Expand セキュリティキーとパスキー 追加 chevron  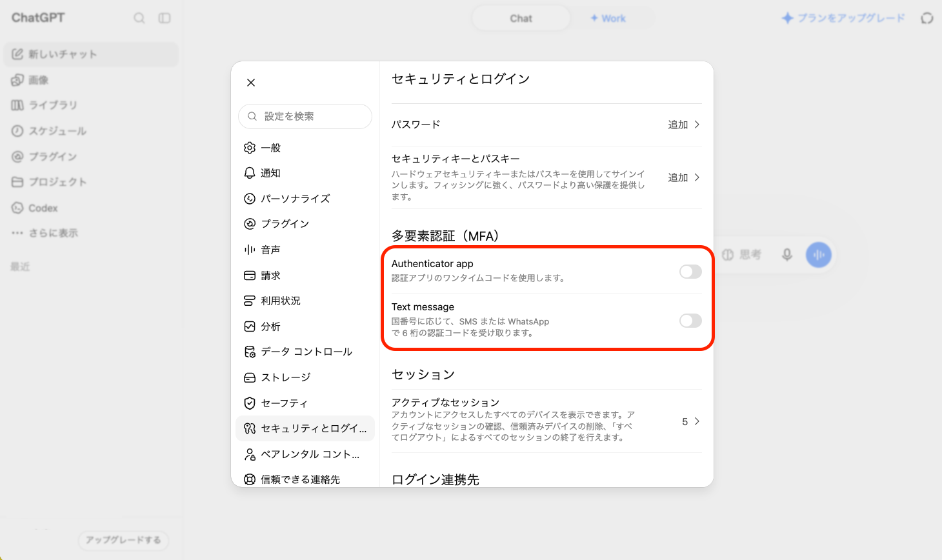point(697,177)
